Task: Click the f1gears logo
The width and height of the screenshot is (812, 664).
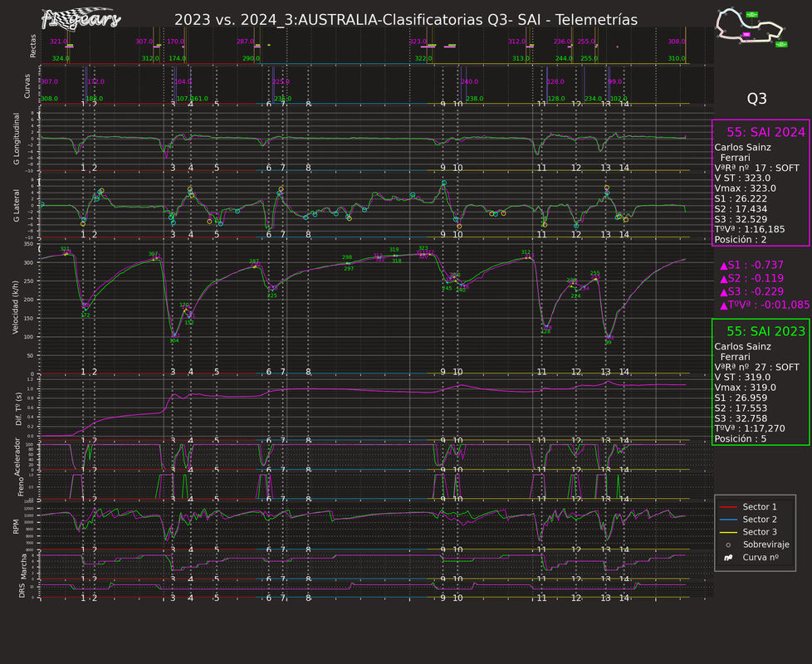Action: 81,19
